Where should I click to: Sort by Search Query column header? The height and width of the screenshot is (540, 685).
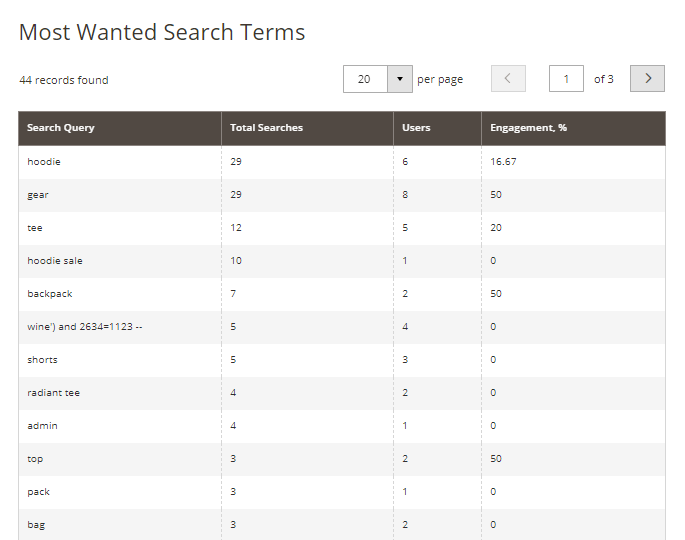(x=61, y=128)
